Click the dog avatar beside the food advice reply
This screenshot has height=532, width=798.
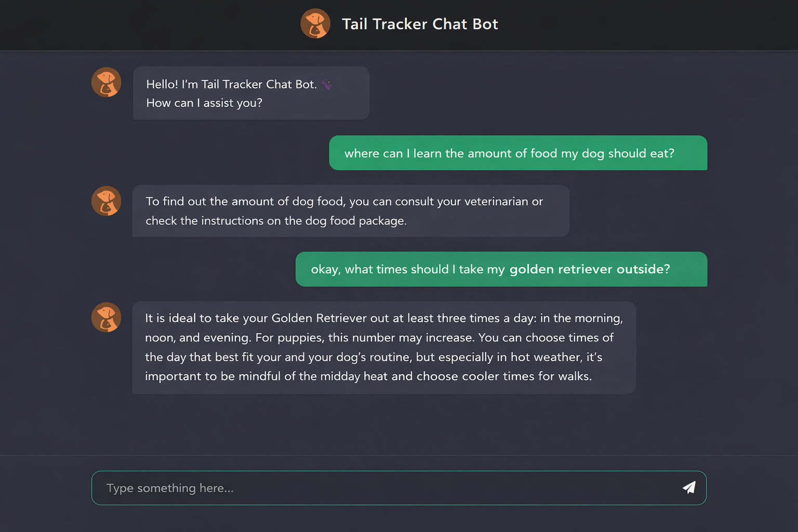pyautogui.click(x=106, y=201)
